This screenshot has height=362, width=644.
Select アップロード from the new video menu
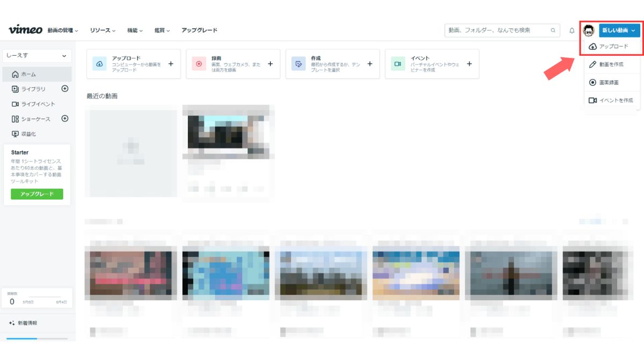click(x=612, y=47)
